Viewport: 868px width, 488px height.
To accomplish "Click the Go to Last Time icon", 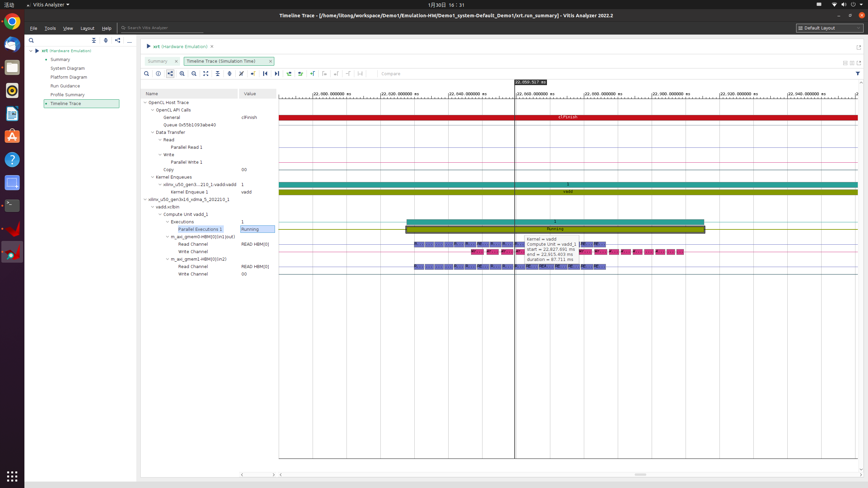I will [277, 74].
